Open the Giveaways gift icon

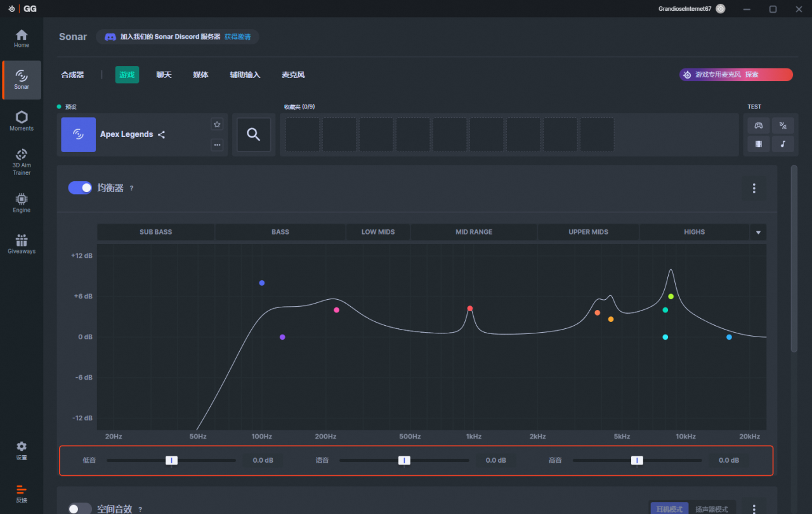coord(22,240)
